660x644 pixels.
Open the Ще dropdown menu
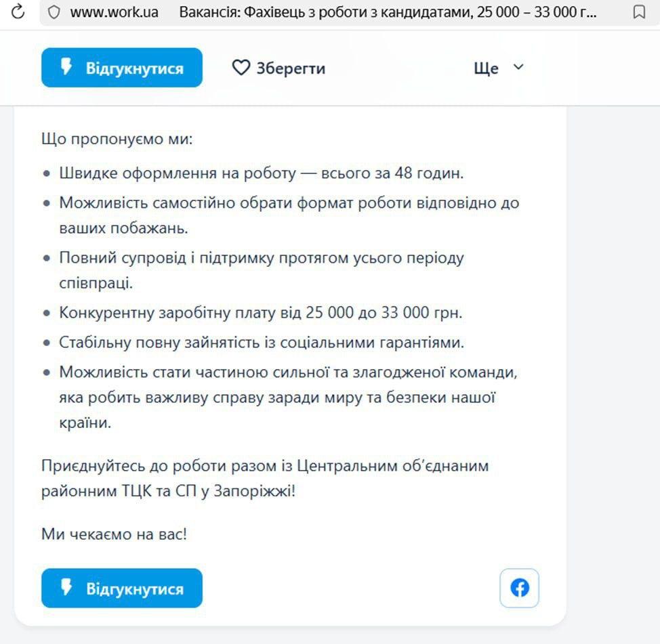[x=487, y=68]
